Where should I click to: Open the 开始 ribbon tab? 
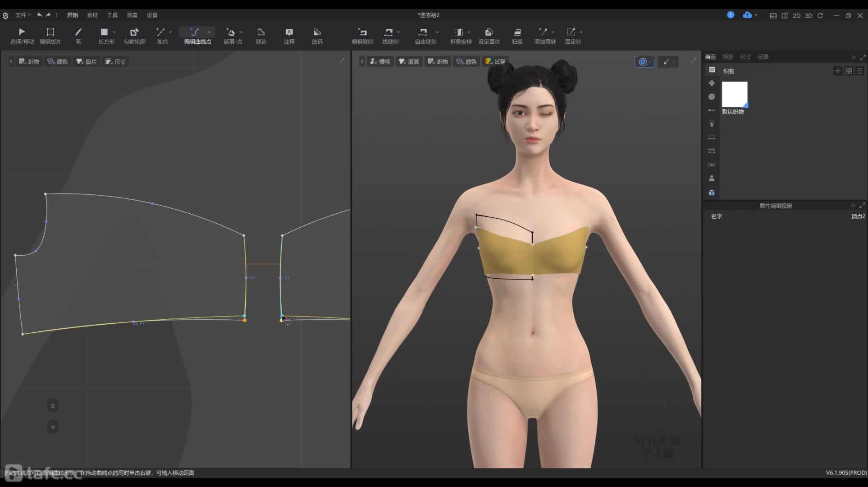[73, 15]
